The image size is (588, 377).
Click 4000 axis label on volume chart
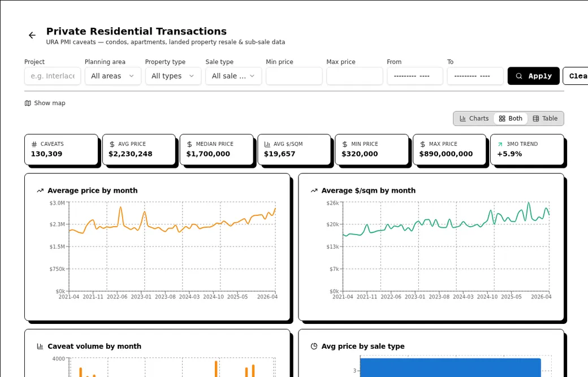tap(58, 359)
